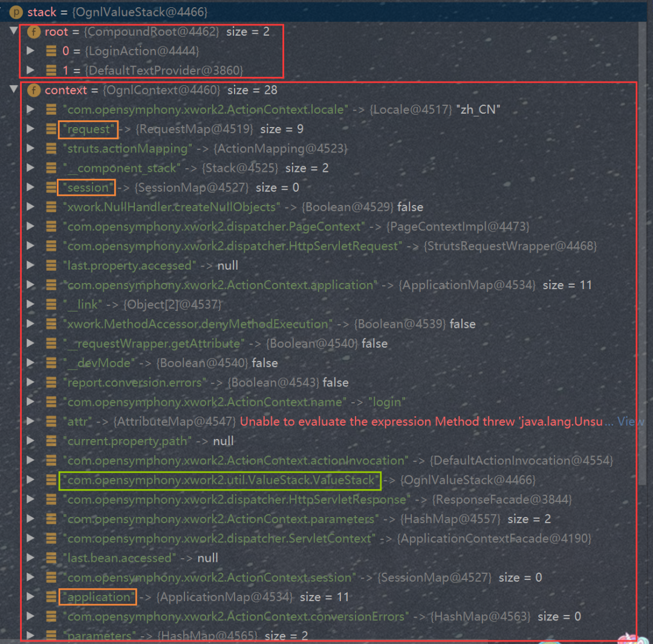This screenshot has height=644, width=653.
Task: Collapse the root CompoundRoot node
Action: tap(13, 30)
